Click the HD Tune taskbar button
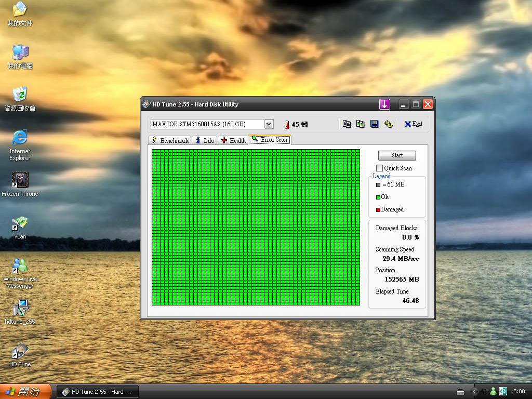The image size is (532, 399). point(97,392)
